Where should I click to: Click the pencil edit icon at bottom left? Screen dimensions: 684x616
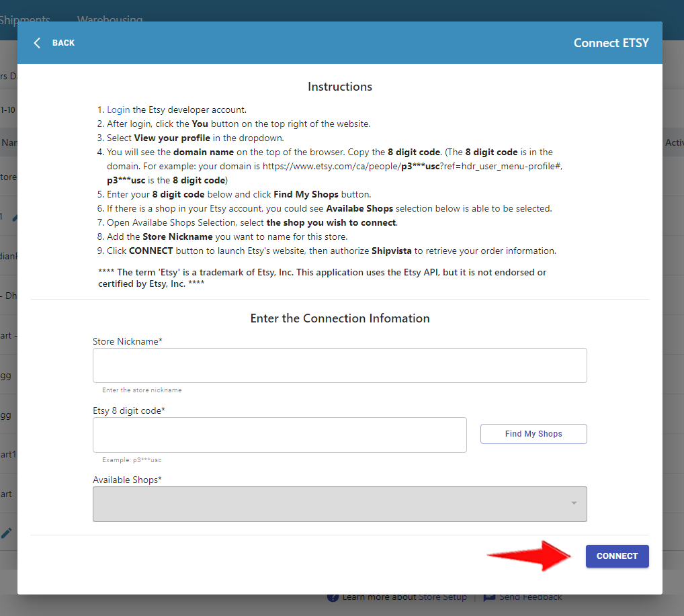click(x=7, y=533)
